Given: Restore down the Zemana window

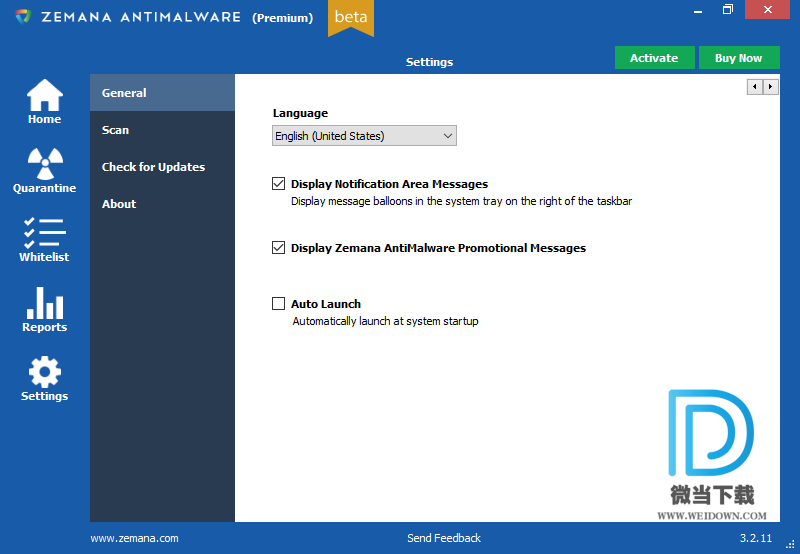Looking at the screenshot, I should [728, 10].
